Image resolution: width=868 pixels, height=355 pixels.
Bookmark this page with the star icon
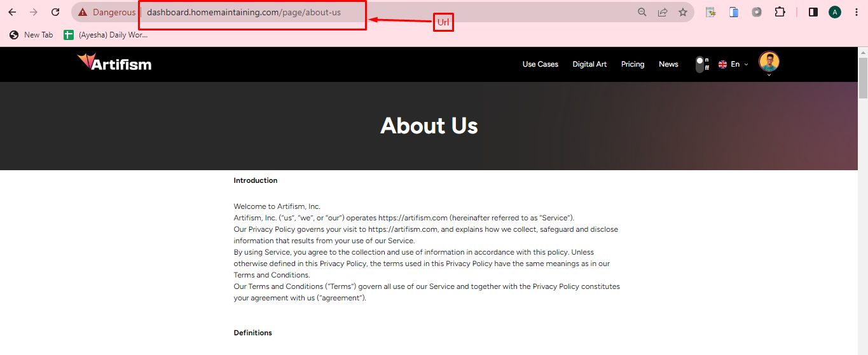pos(683,12)
